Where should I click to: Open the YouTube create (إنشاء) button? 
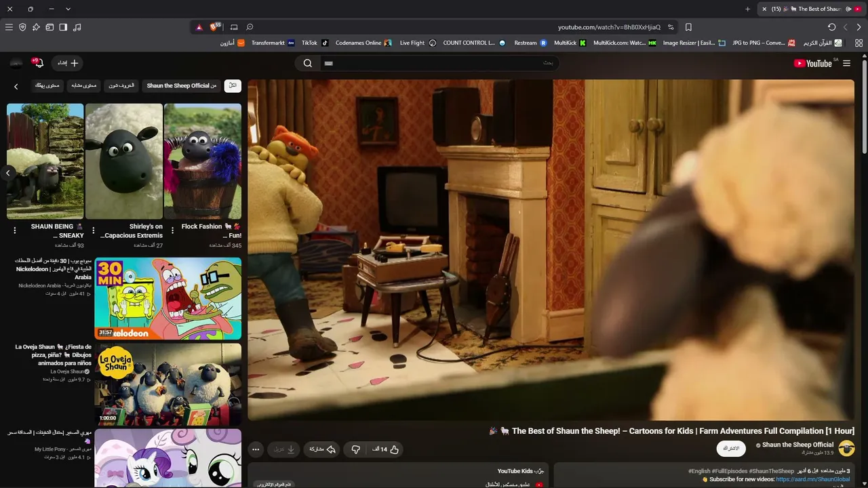point(67,63)
